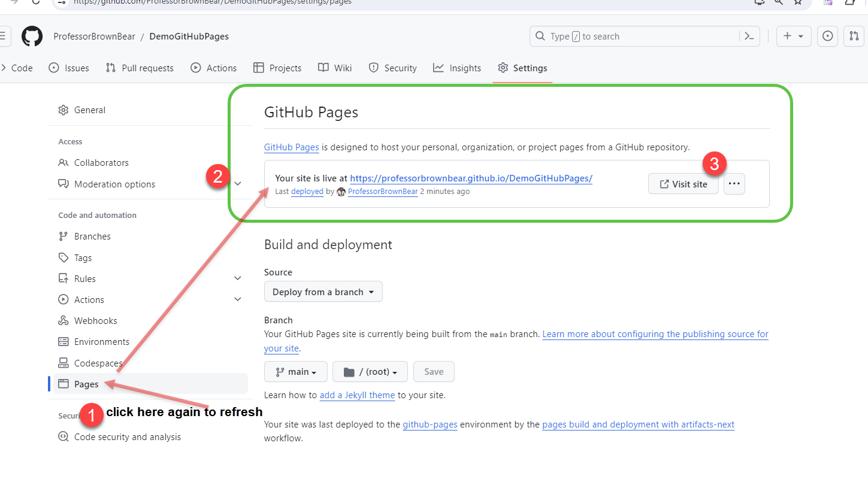Click the ellipsis menu beside Visit site

coord(734,184)
